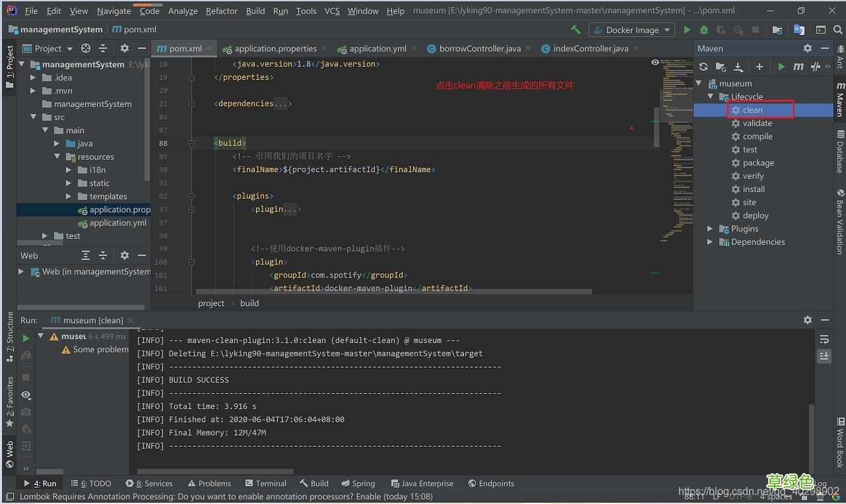Screen dimensions: 846x504
Task: Open Project panel settings gear
Action: click(x=125, y=48)
